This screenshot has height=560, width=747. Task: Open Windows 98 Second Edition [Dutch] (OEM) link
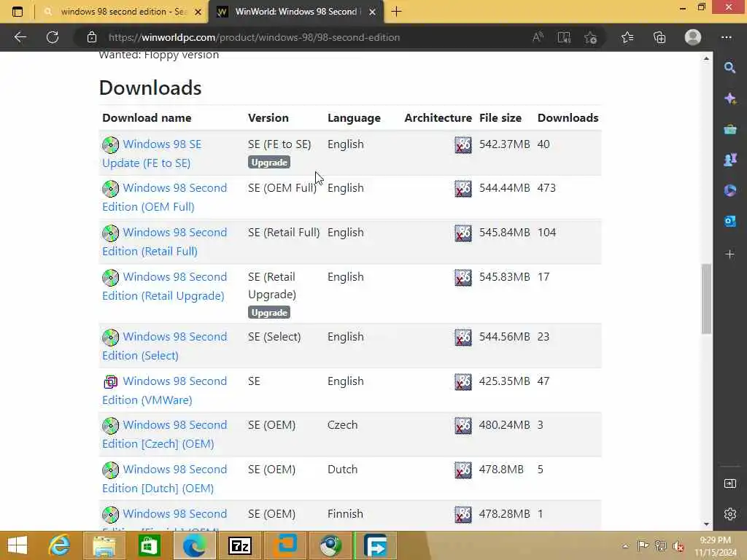click(x=165, y=478)
